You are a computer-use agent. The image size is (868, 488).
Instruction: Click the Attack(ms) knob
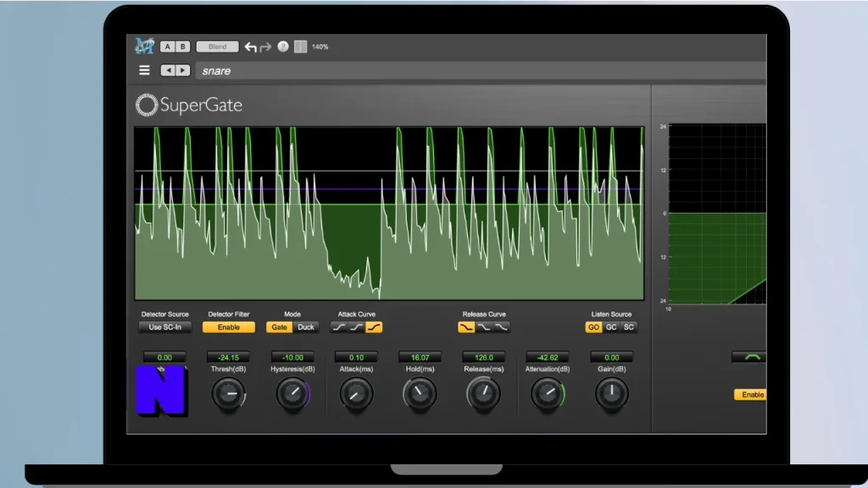[356, 394]
